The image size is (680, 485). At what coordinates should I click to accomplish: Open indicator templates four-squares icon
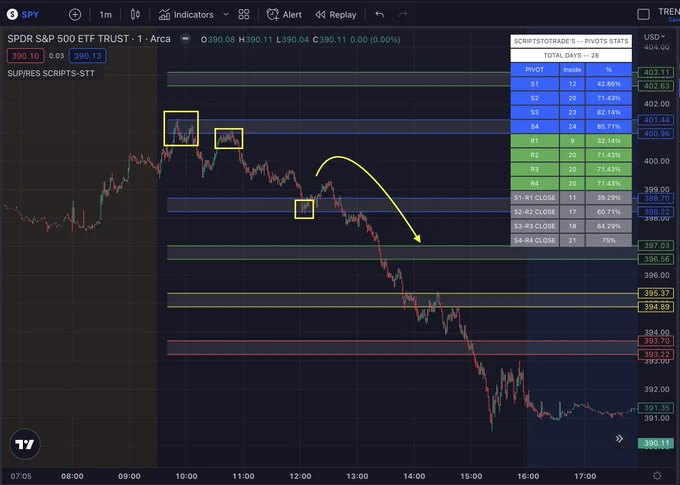click(x=244, y=15)
